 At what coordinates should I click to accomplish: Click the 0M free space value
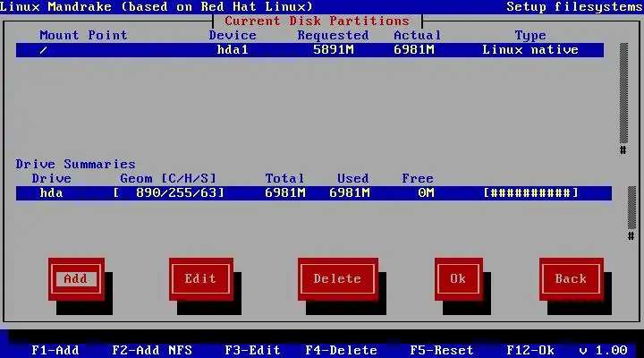pos(426,192)
